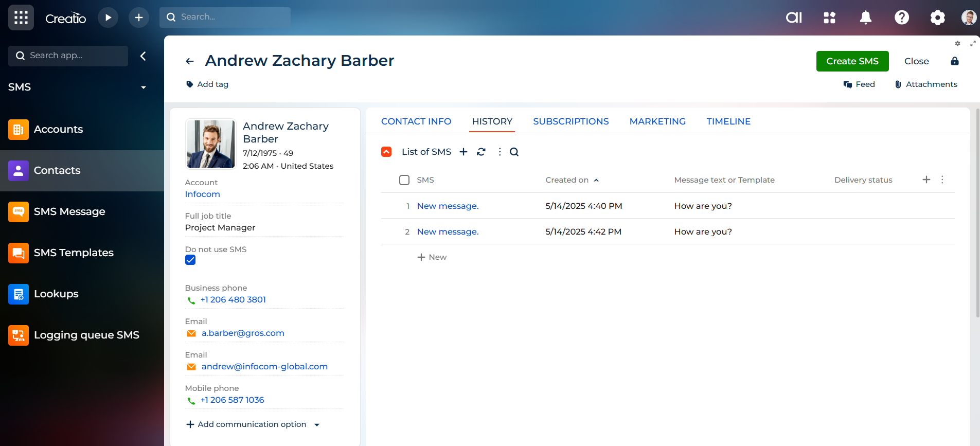Open the Feed panel
This screenshot has height=446, width=980.
tap(859, 84)
